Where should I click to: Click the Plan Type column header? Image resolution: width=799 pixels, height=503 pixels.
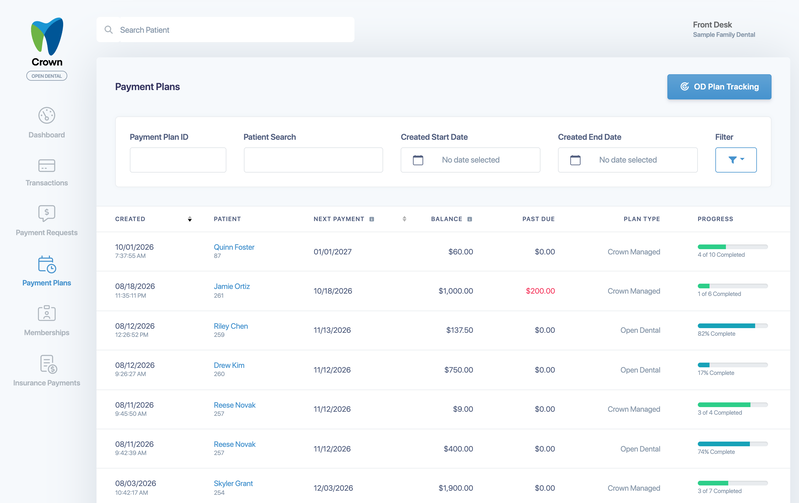(642, 219)
